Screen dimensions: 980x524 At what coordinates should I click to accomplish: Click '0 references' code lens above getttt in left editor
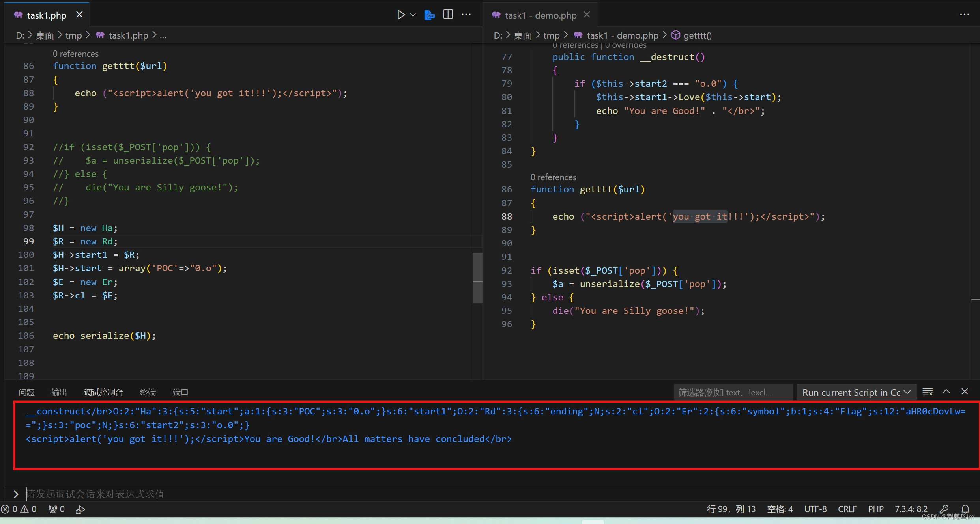75,54
